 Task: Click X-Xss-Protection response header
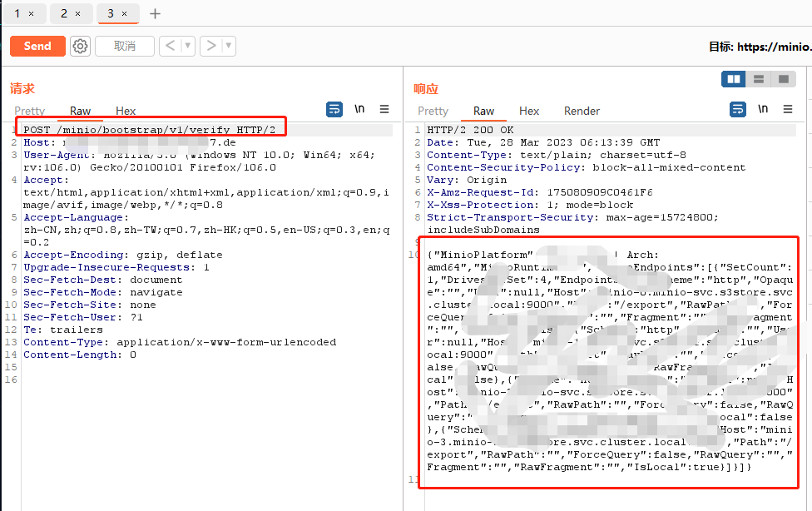530,205
